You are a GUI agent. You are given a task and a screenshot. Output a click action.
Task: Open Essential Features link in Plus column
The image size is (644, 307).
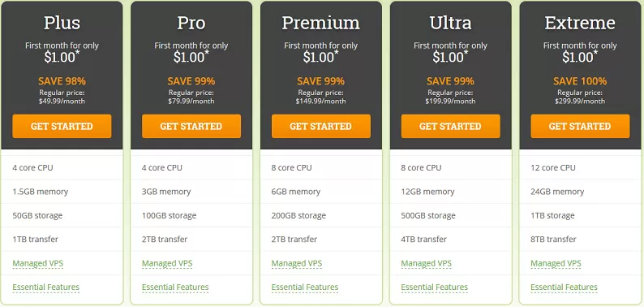[46, 288]
